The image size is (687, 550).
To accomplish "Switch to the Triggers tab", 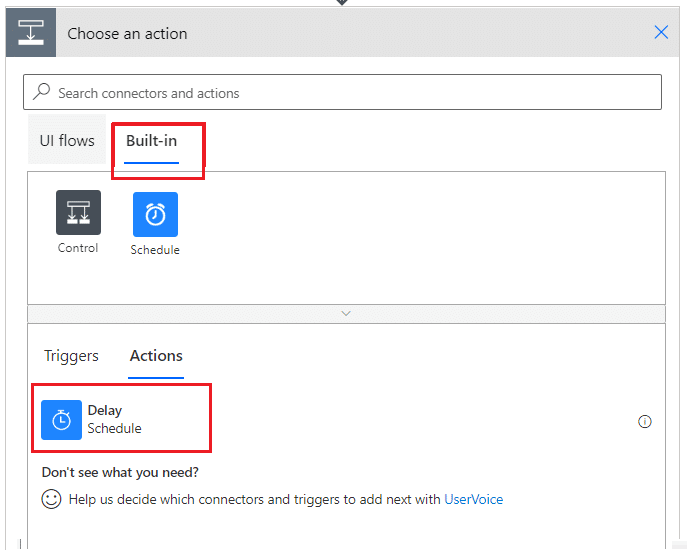I will (71, 356).
